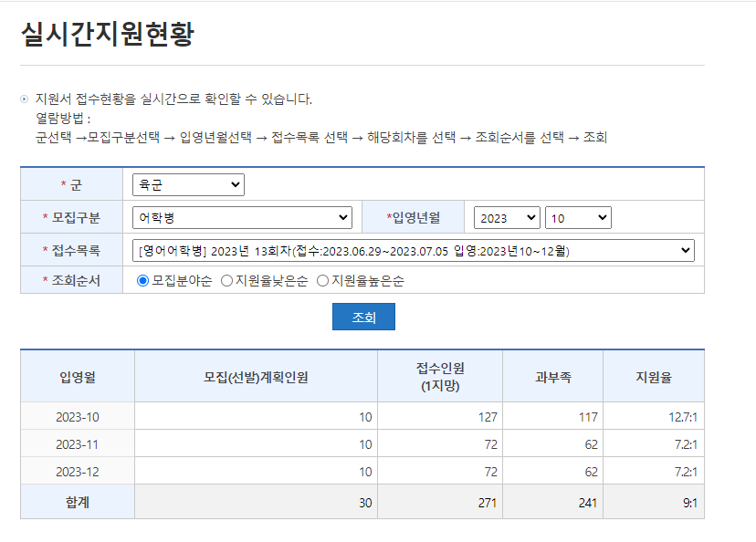Click the 모집(선발)계획인원 column header
This screenshot has width=756, height=542.
256,377
